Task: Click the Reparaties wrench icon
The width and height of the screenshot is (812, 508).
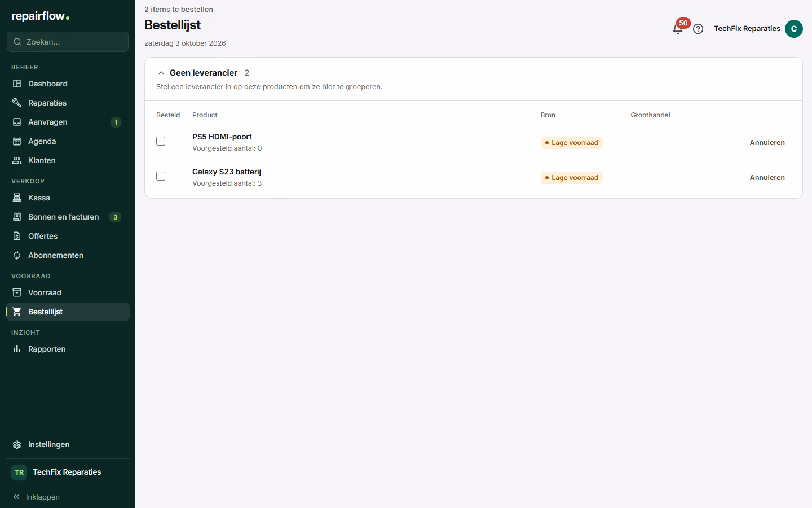Action: 17,103
